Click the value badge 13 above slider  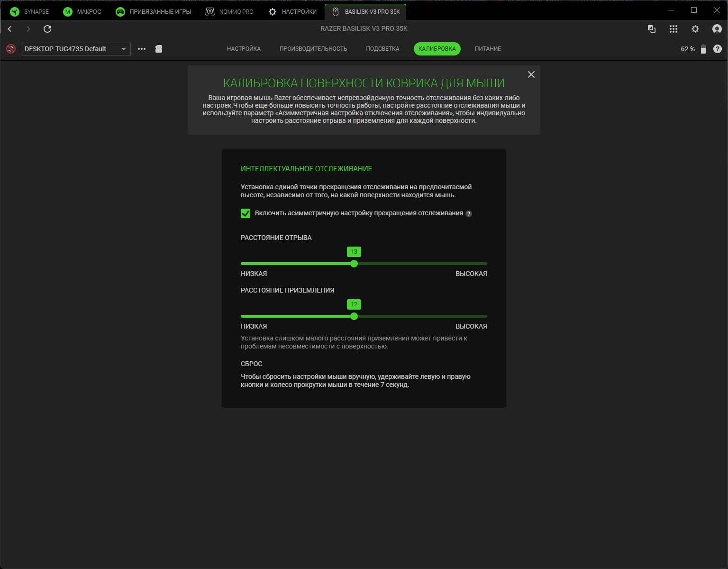click(354, 252)
